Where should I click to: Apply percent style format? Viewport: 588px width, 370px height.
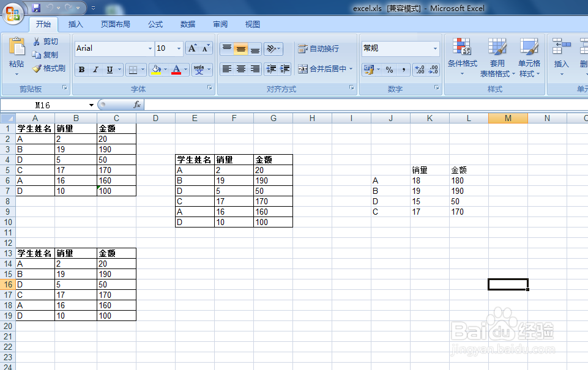point(389,69)
